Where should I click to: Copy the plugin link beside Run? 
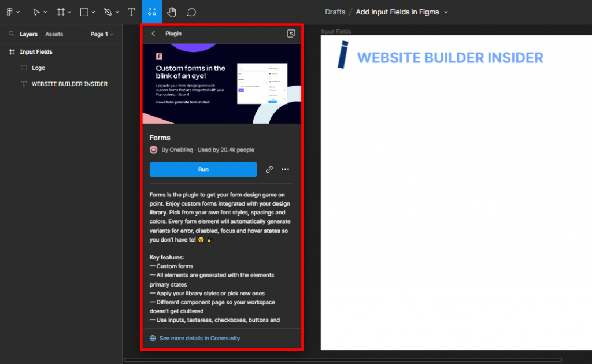(x=269, y=169)
